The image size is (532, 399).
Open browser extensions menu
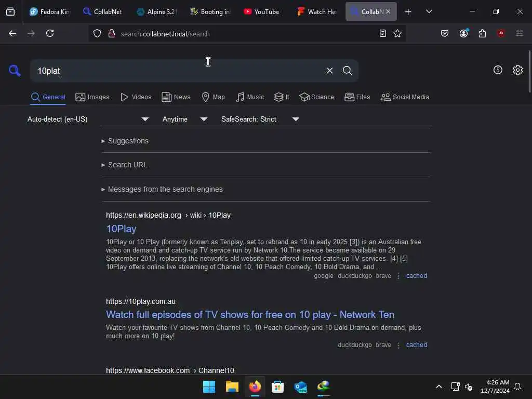482,33
